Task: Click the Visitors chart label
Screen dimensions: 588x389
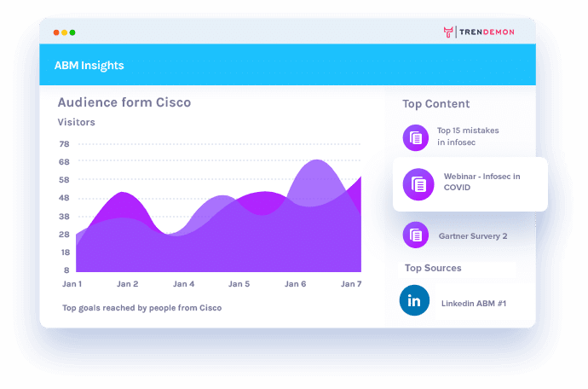Action: click(76, 122)
